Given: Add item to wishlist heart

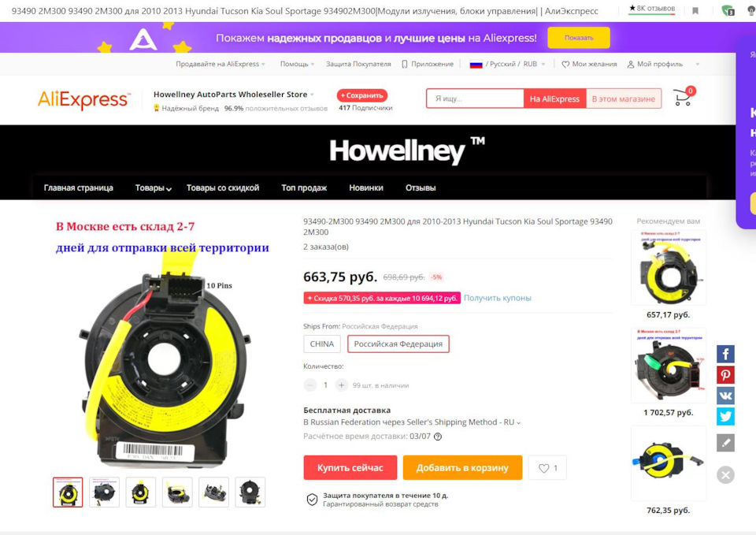Looking at the screenshot, I should [x=547, y=468].
